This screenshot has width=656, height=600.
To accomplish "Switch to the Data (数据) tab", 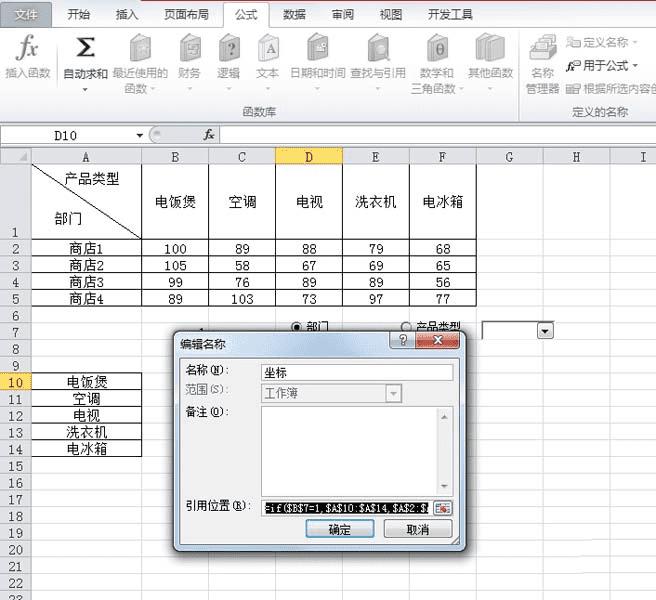I will click(x=294, y=15).
